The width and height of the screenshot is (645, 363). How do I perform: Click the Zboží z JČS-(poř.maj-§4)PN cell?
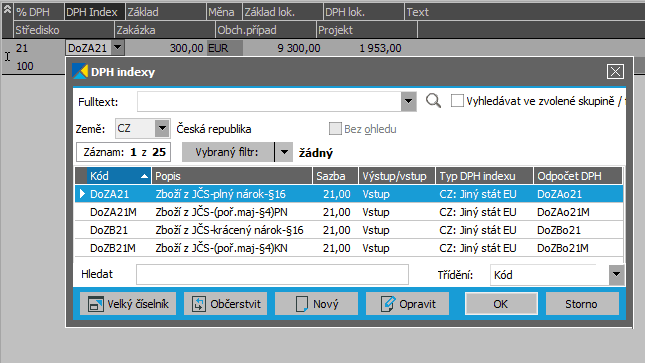point(221,212)
